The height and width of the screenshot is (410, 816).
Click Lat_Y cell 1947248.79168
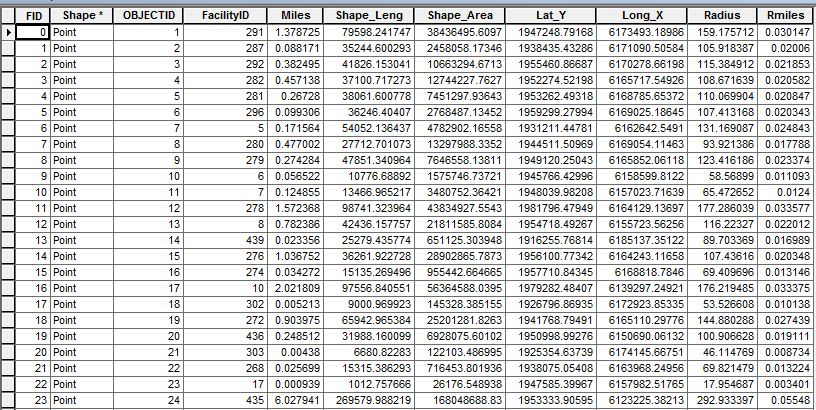[x=551, y=32]
